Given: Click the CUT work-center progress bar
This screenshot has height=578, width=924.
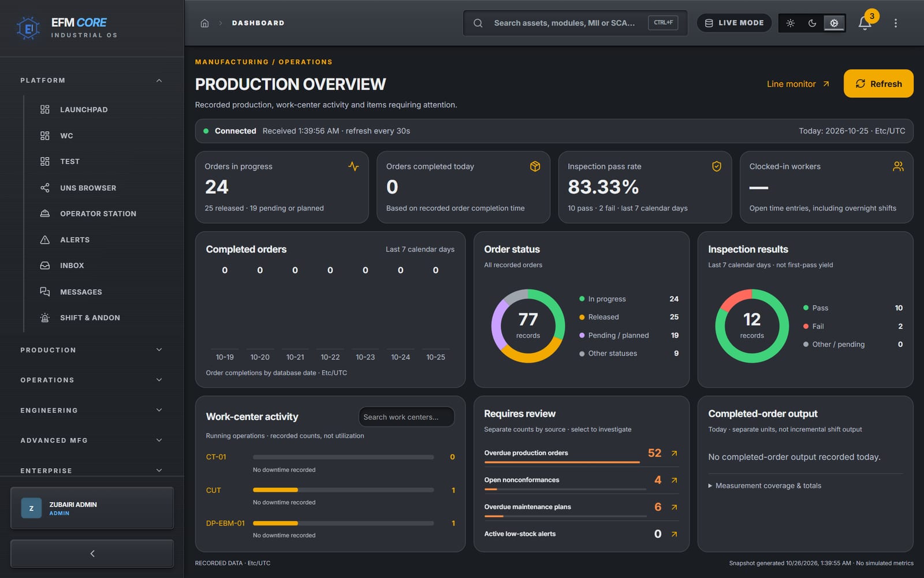Looking at the screenshot, I should pyautogui.click(x=343, y=490).
